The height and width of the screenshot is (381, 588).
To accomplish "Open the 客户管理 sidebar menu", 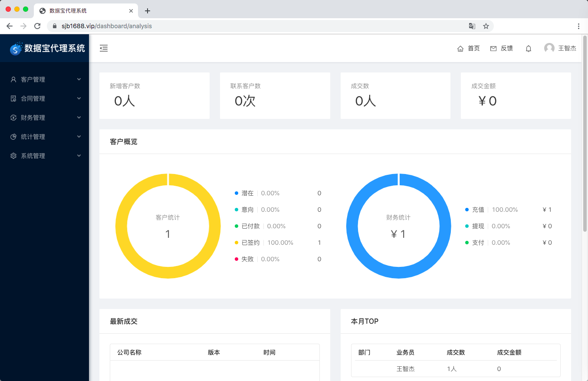I will coord(44,79).
